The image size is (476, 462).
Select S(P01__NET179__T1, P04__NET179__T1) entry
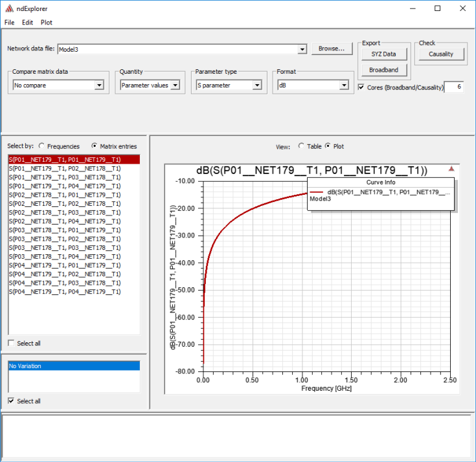click(x=74, y=186)
